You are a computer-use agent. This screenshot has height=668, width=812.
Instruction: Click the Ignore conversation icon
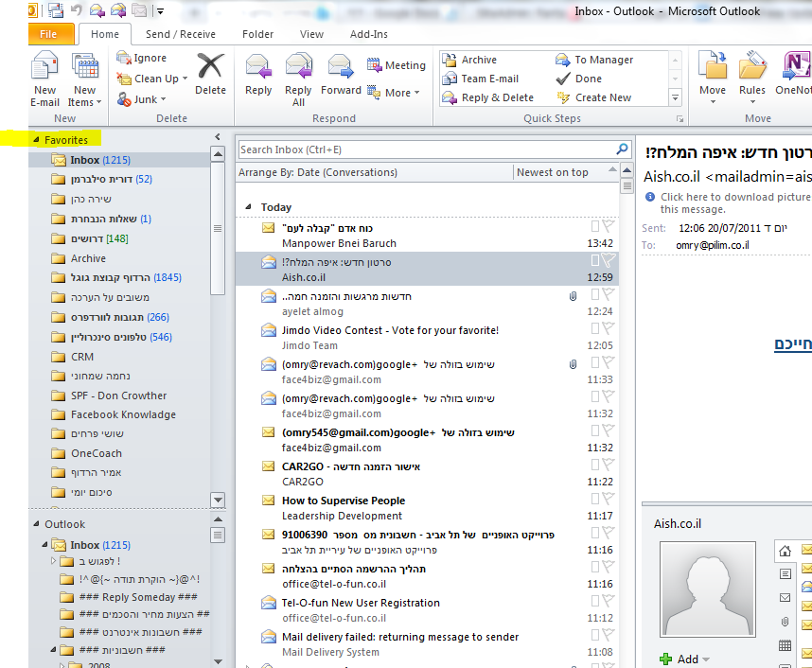[x=124, y=58]
